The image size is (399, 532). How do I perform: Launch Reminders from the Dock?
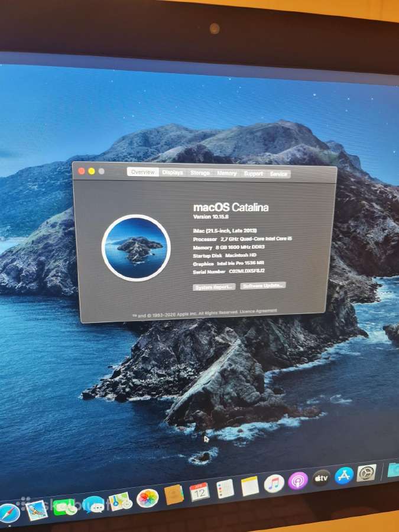tap(225, 489)
